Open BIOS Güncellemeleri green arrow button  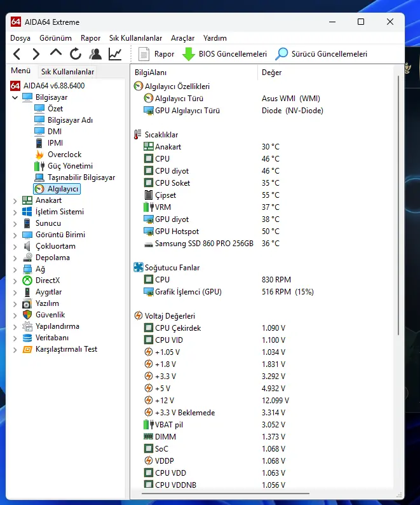tap(224, 54)
